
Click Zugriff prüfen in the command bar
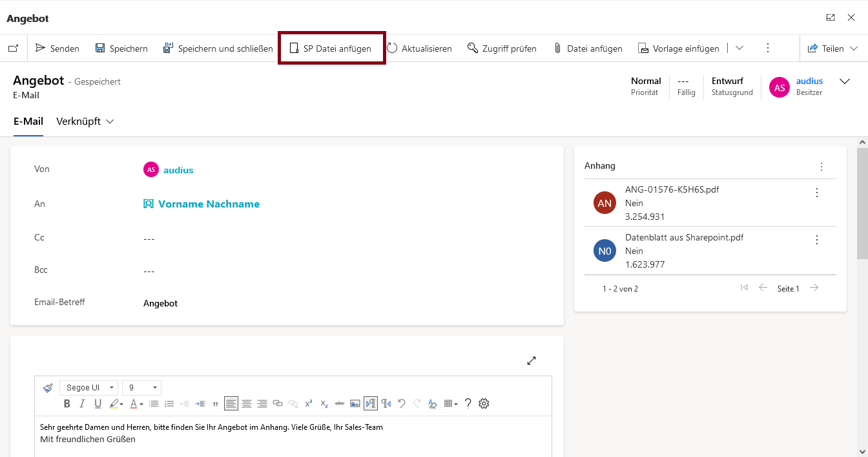502,48
